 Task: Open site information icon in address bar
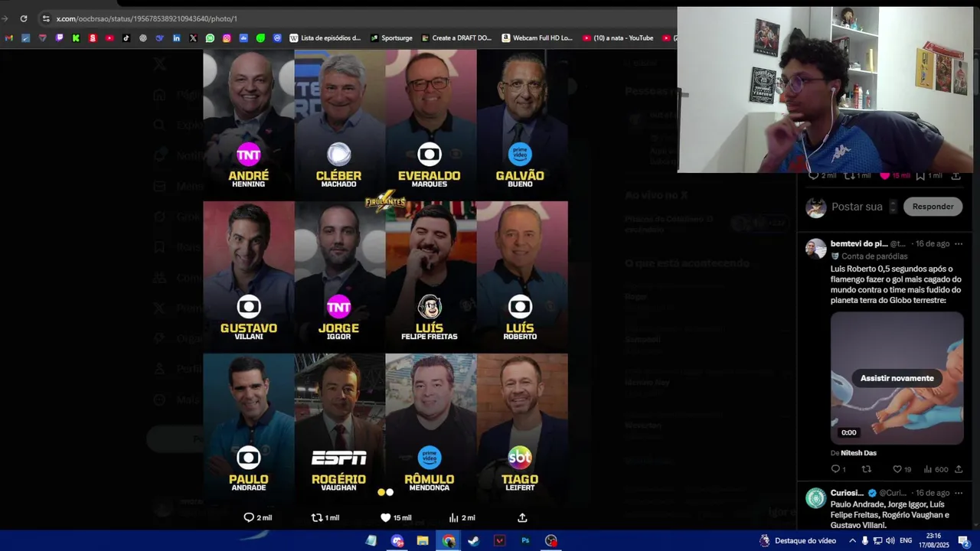pyautogui.click(x=46, y=18)
